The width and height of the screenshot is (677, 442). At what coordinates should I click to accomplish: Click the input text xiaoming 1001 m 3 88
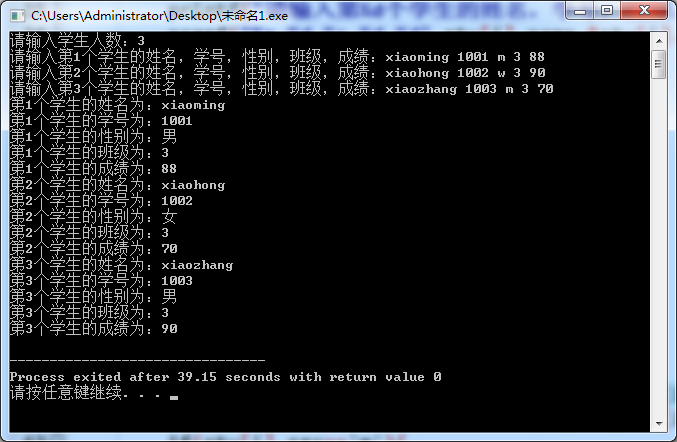click(x=465, y=57)
